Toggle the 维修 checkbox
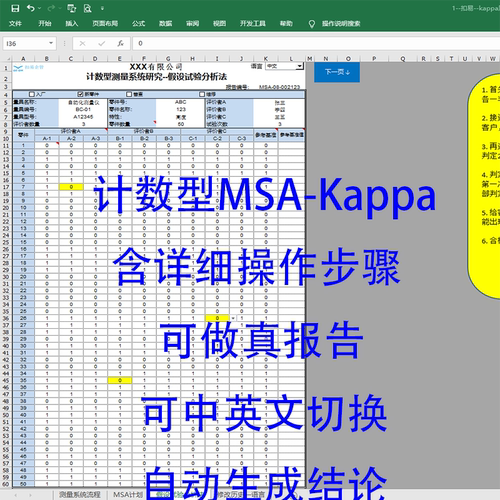The width and height of the screenshot is (500, 500). 202,94
